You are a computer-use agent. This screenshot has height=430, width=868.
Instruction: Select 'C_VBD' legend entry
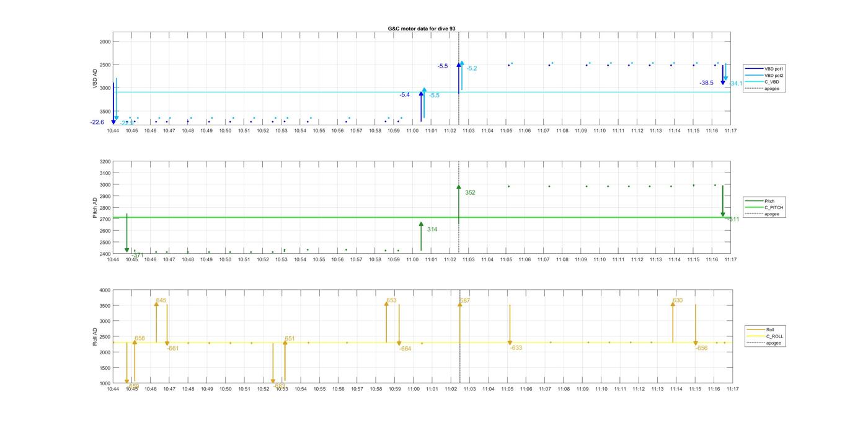(762, 82)
